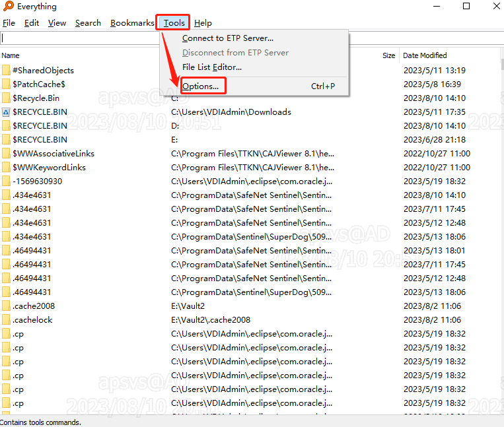Open File List Editor...
The height and width of the screenshot is (427, 504).
tap(211, 67)
